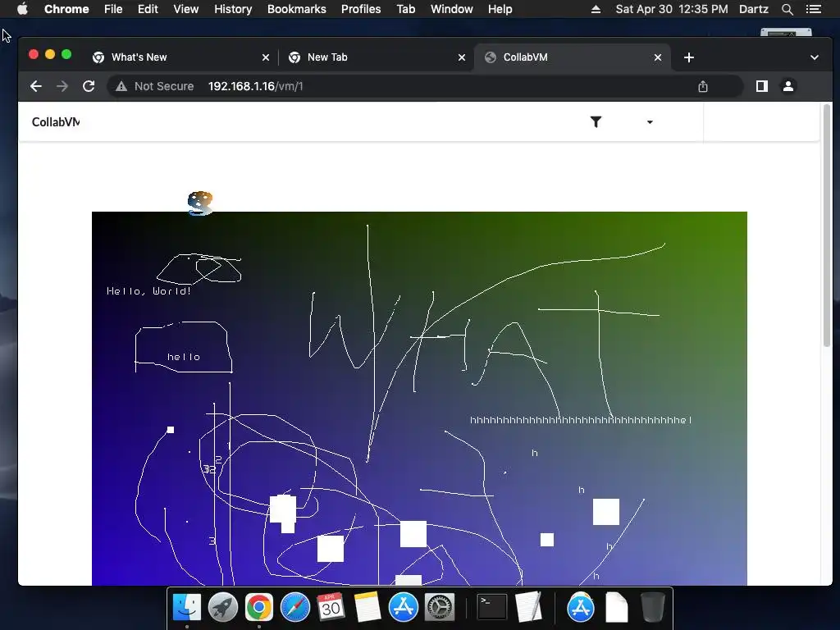Open the View menu
Screen dimensions: 840x630
(186, 9)
